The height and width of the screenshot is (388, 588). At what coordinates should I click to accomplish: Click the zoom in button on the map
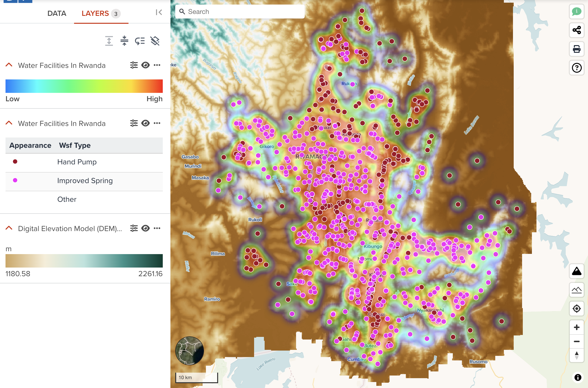point(576,327)
